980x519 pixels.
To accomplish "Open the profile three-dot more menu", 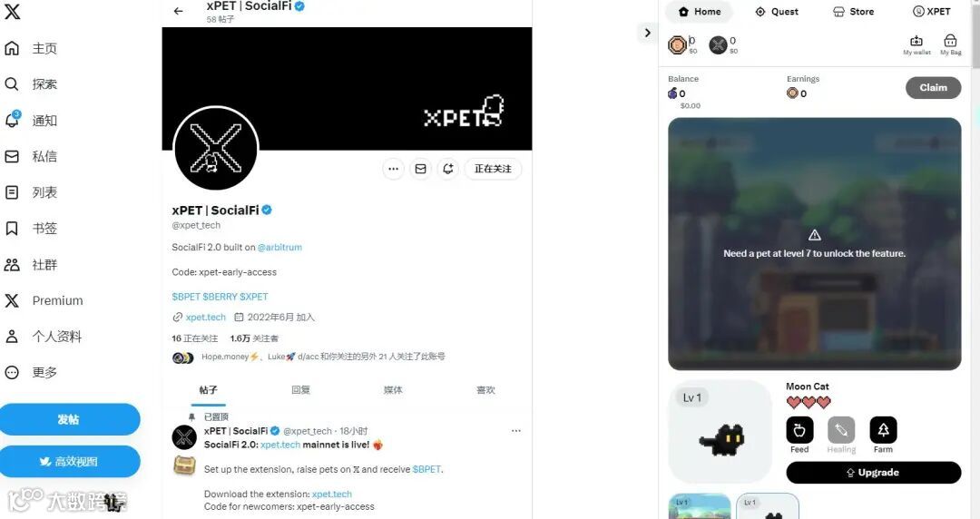I will coord(393,169).
